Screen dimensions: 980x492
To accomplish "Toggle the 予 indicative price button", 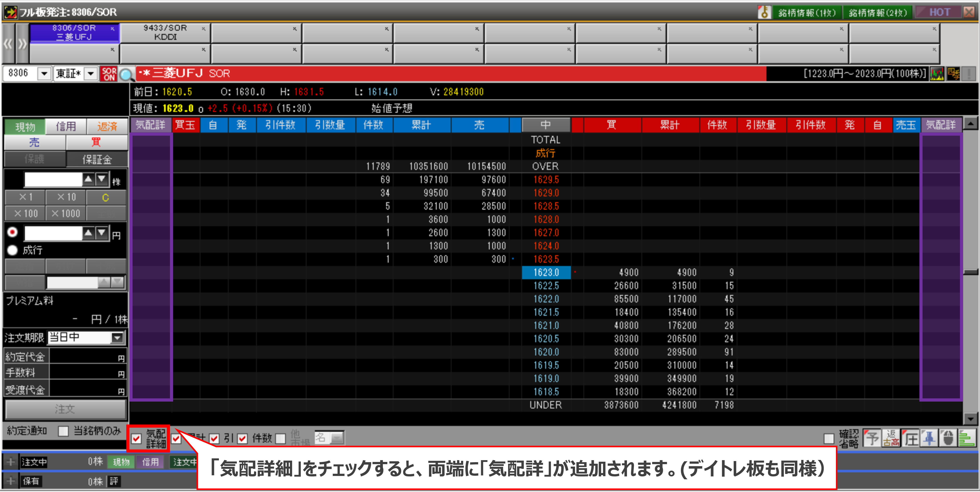I will pyautogui.click(x=872, y=438).
